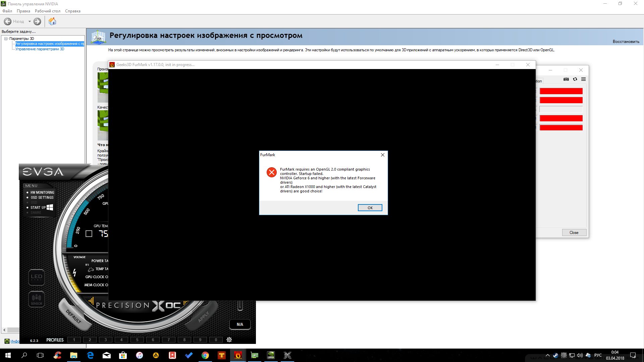Open the Справка menu
This screenshot has width=644, height=362.
coord(73,11)
